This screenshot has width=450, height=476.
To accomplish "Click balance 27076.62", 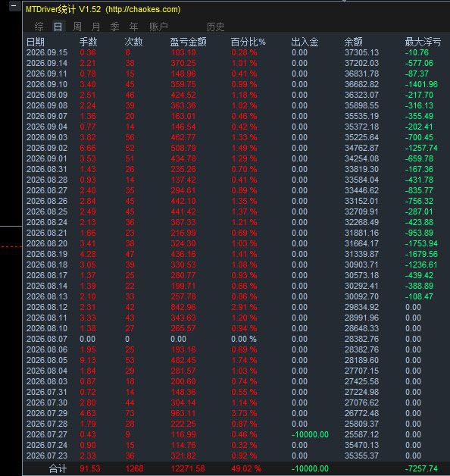I will point(361,402).
